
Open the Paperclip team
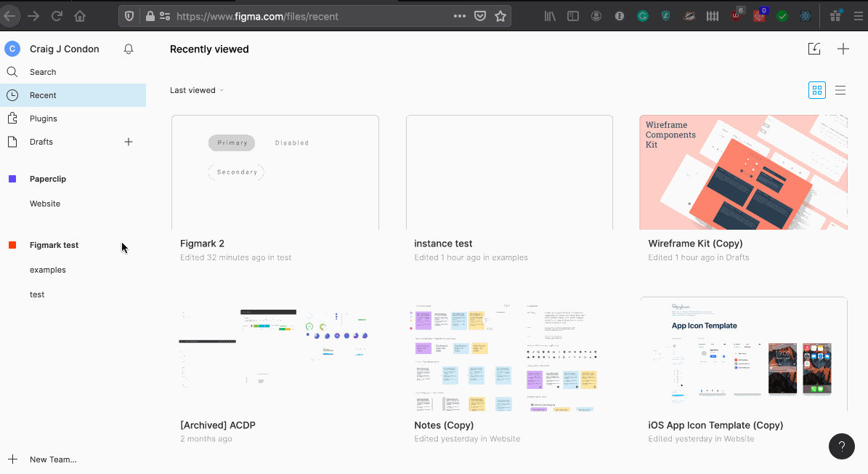pyautogui.click(x=48, y=179)
